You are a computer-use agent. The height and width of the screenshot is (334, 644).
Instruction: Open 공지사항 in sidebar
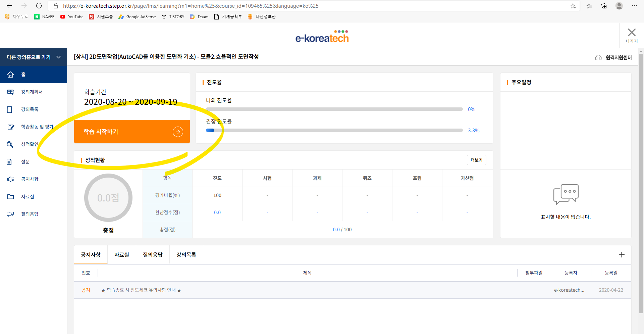(x=34, y=179)
